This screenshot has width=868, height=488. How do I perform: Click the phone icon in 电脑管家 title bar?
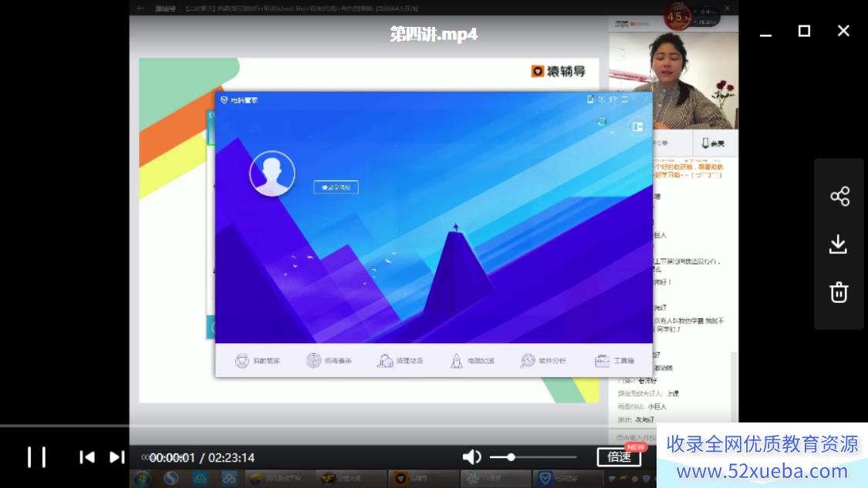[590, 99]
